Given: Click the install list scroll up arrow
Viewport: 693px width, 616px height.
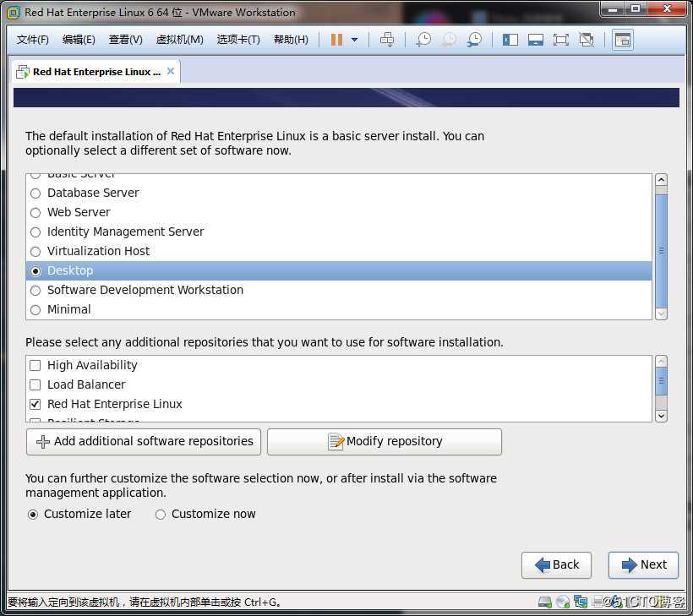Looking at the screenshot, I should (661, 180).
